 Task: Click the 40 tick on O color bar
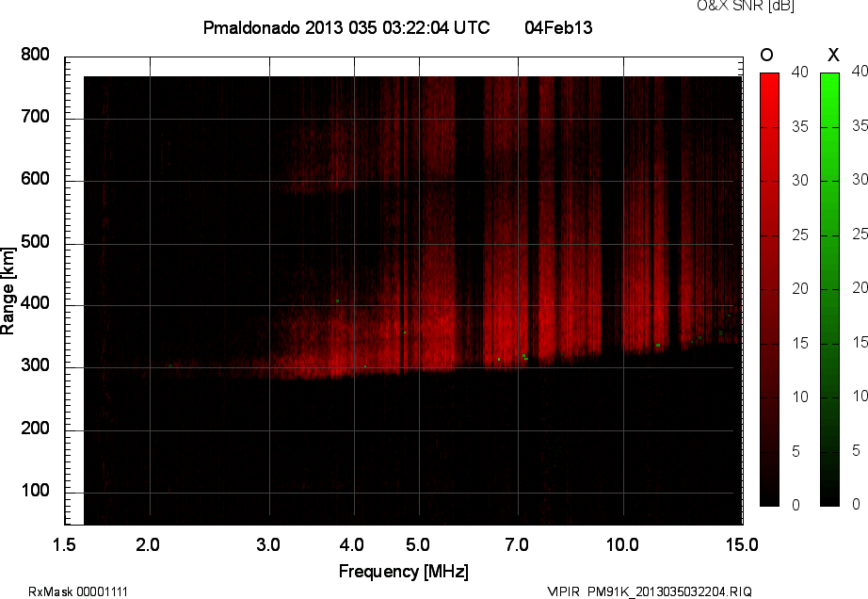pos(800,72)
